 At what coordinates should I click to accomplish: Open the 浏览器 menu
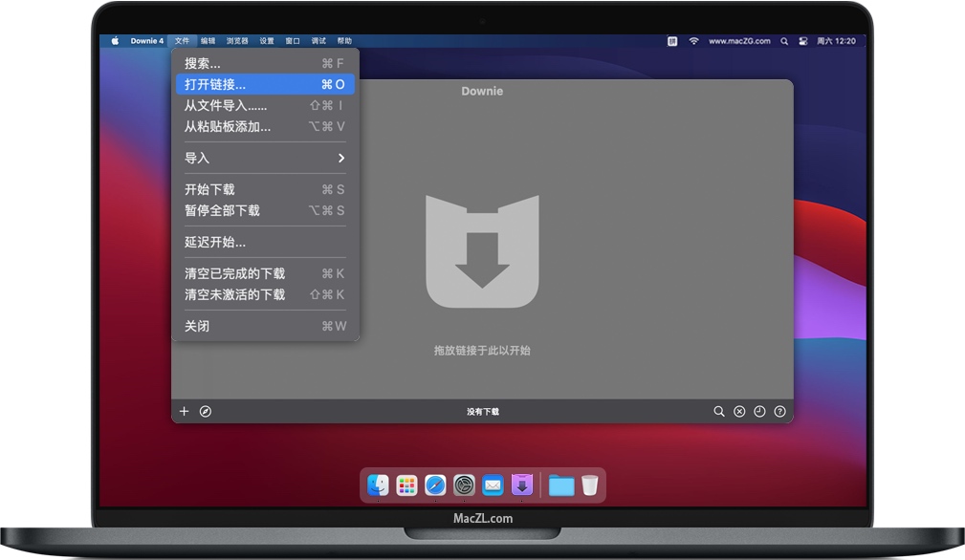click(x=237, y=40)
